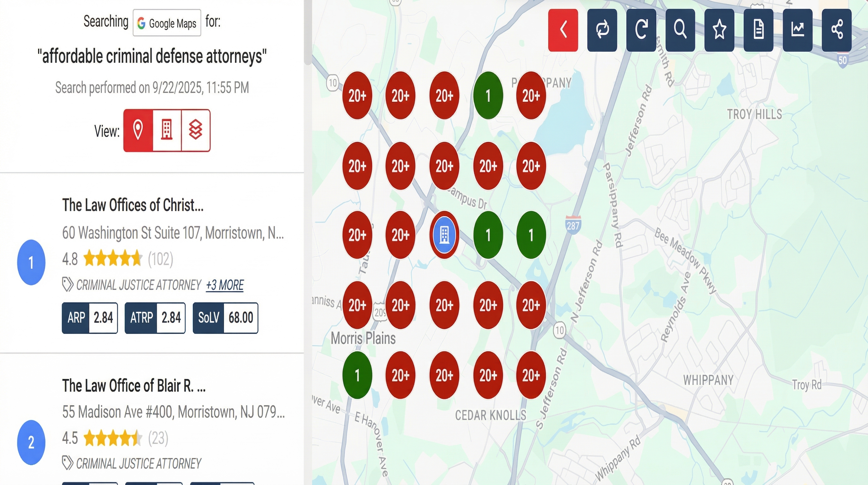View the trends chart icon

(797, 30)
